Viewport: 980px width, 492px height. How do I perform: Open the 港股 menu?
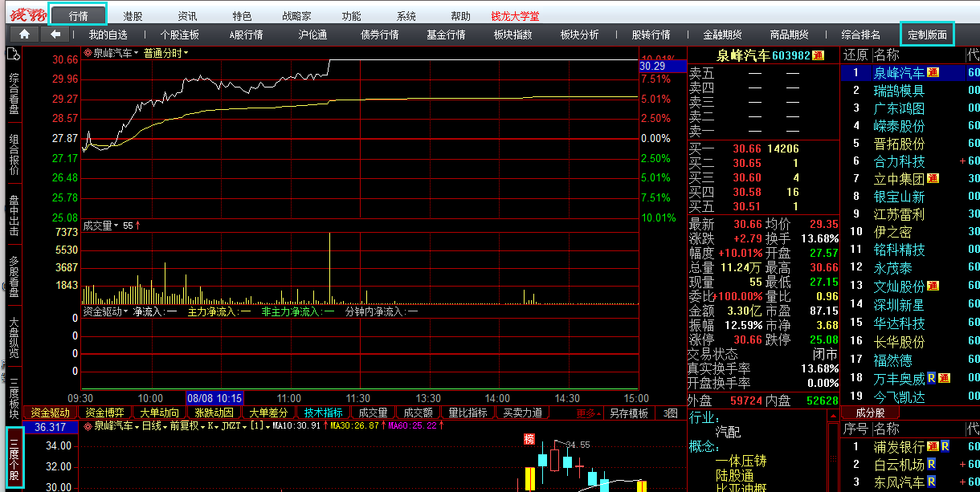[x=133, y=16]
